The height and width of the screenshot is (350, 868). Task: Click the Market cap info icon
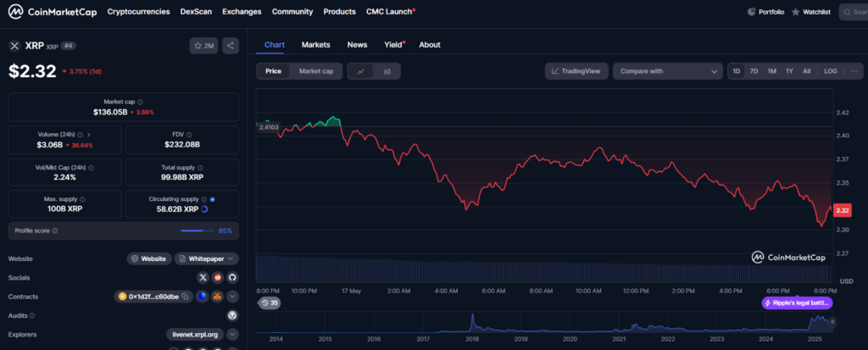pyautogui.click(x=140, y=102)
